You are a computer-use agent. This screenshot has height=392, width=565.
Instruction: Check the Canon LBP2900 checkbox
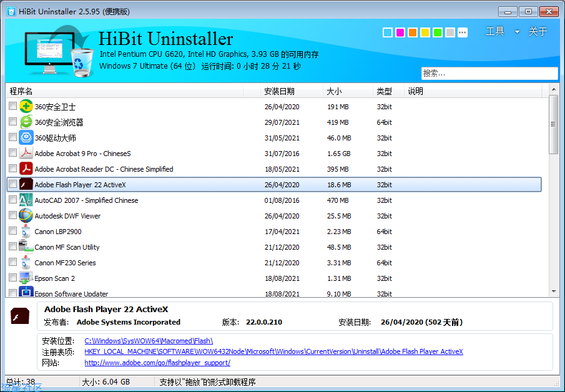[x=12, y=230]
